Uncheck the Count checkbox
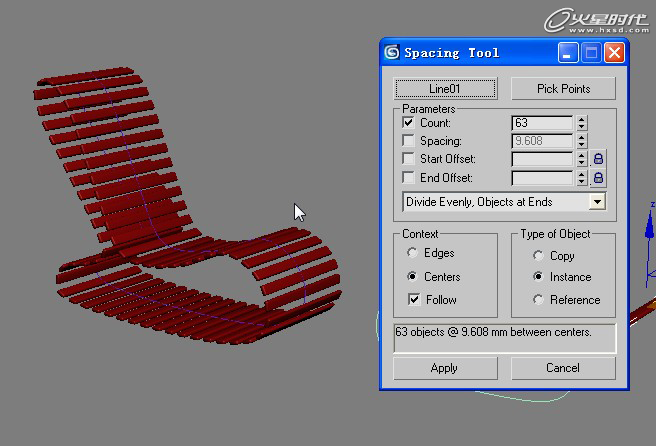 tap(408, 123)
